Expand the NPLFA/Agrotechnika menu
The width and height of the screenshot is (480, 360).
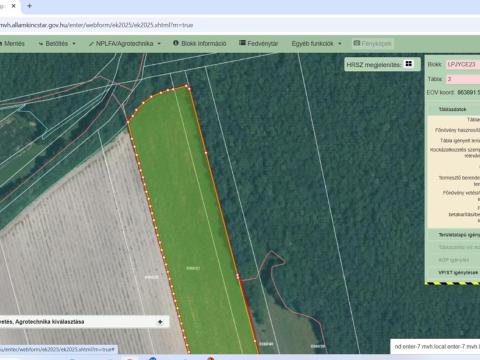125,44
